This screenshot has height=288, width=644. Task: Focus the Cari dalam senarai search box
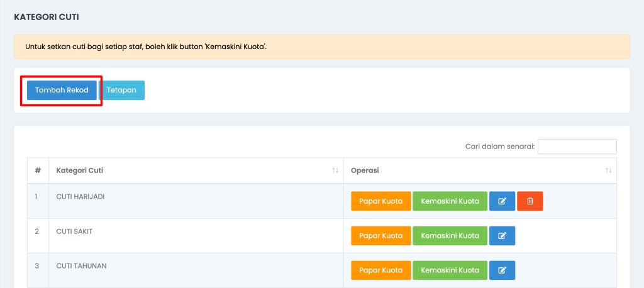point(577,147)
